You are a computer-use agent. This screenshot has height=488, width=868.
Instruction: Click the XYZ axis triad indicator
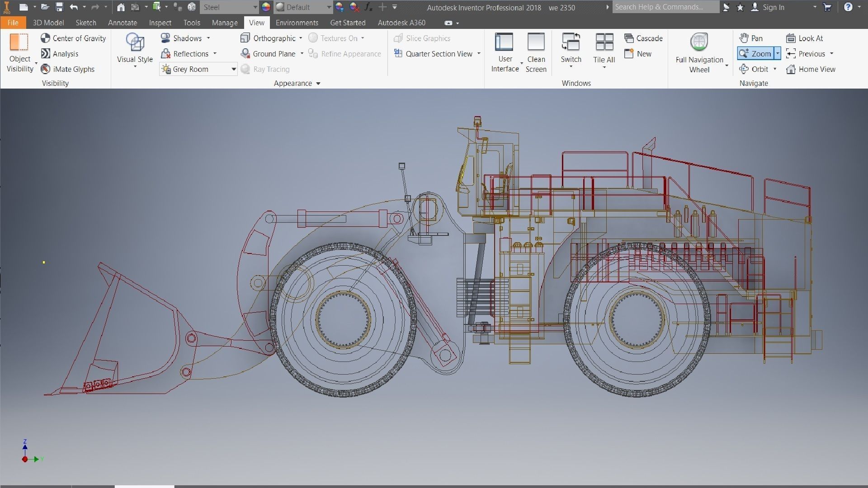pyautogui.click(x=33, y=451)
